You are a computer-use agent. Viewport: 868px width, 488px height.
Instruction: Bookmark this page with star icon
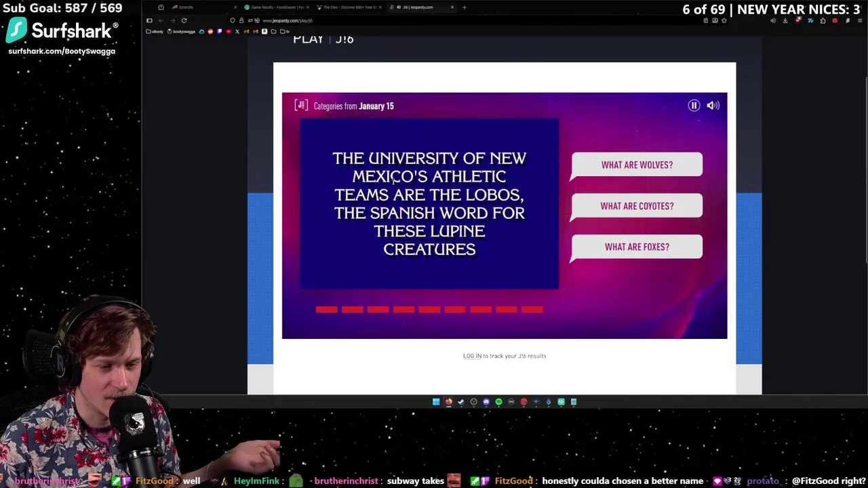pyautogui.click(x=724, y=20)
